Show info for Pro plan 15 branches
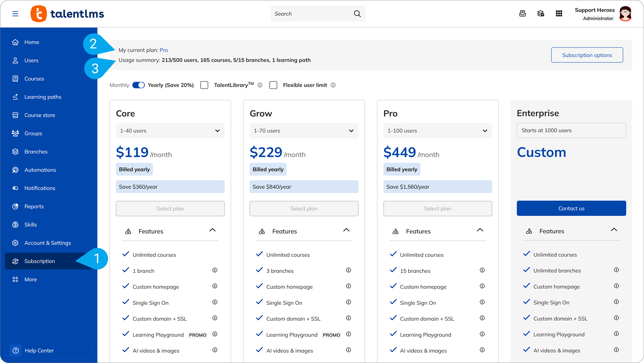Screen dimensions: 644x363 (x=482, y=270)
